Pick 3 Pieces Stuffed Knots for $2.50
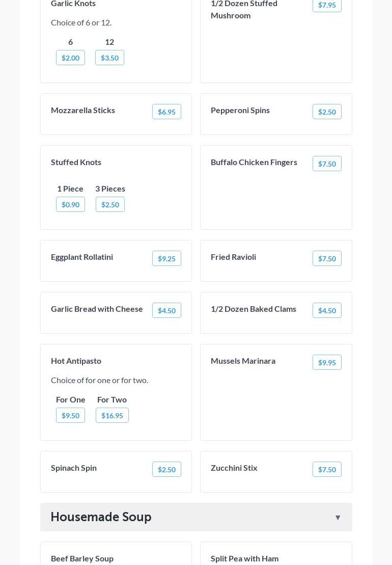Viewport: 392px width, 565px height. pos(110,204)
